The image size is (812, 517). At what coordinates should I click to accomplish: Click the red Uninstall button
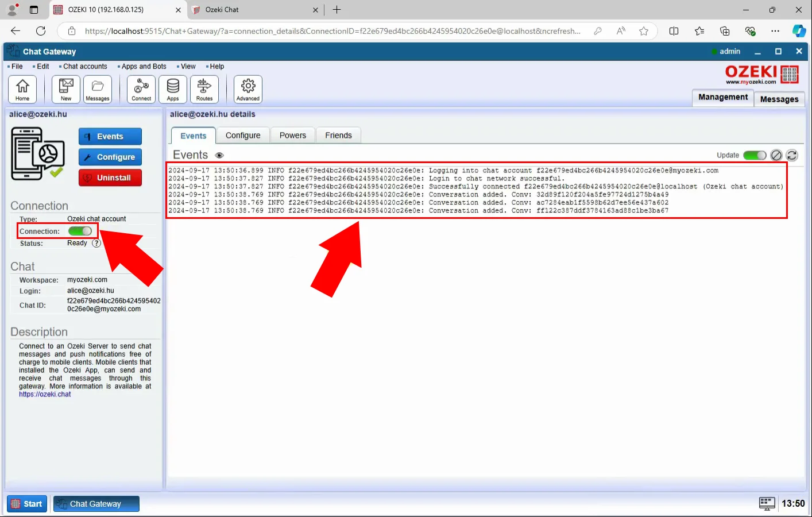110,178
